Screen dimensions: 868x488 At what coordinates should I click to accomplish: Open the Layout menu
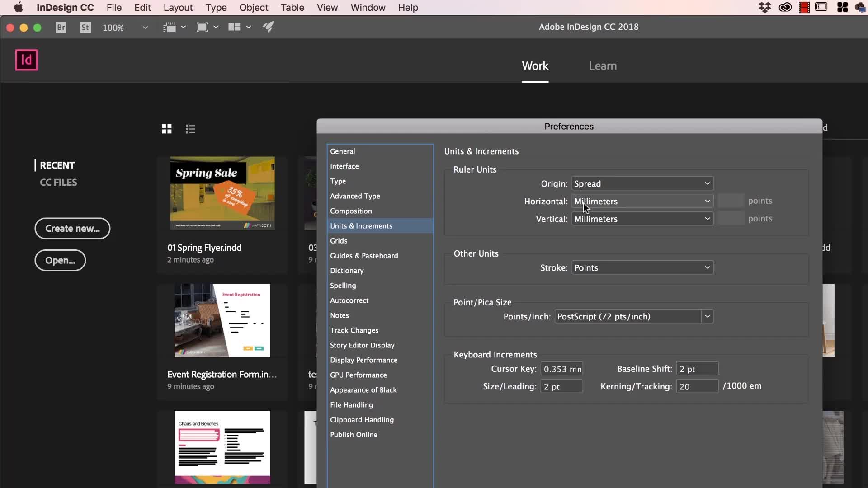178,7
